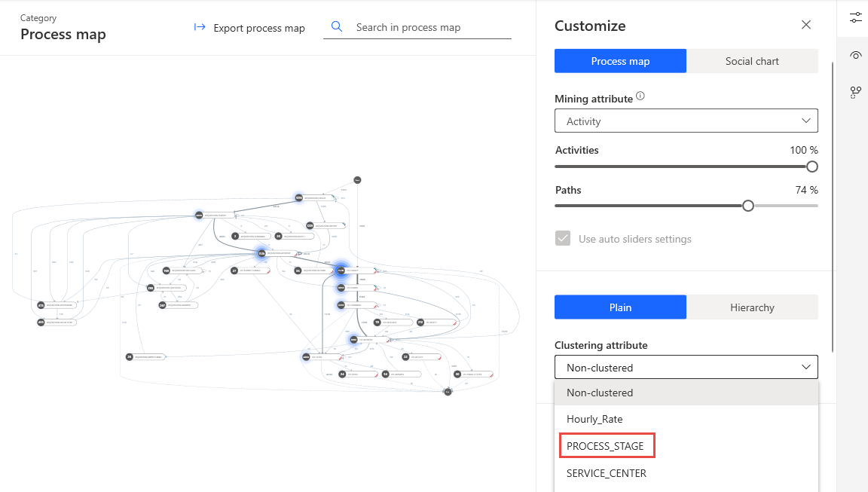Switch to Social chart view

coord(752,61)
